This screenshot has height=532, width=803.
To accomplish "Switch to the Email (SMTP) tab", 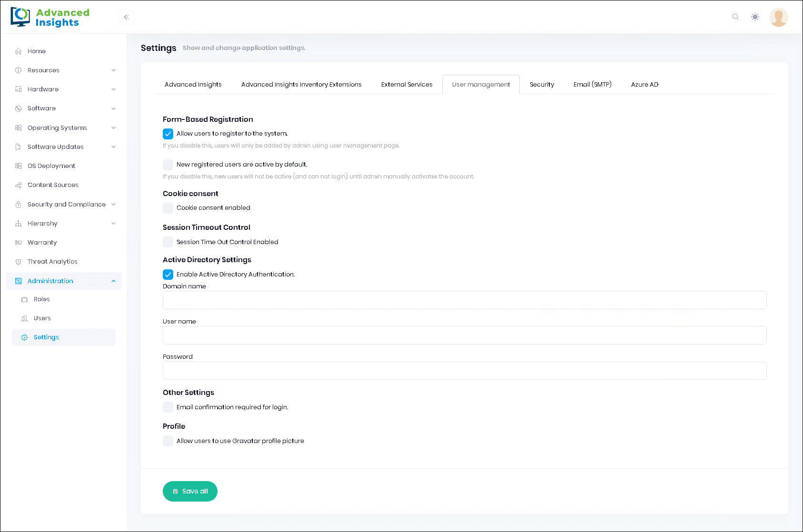I will [x=592, y=85].
